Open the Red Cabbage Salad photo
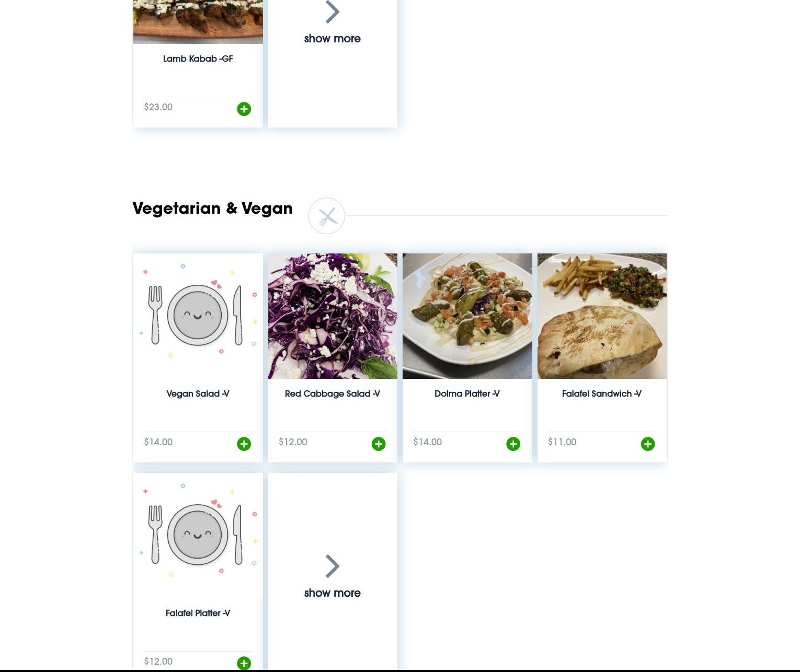Screen dimensions: 800x672 [x=333, y=316]
